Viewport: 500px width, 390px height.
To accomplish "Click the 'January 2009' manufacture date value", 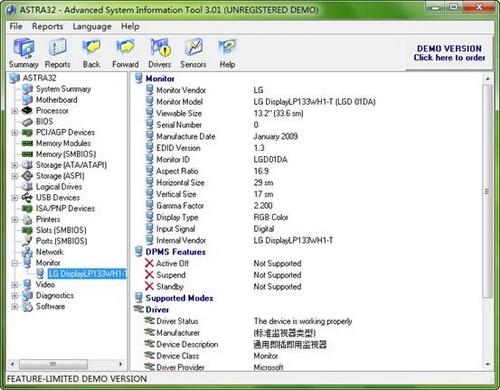I will coord(275,136).
